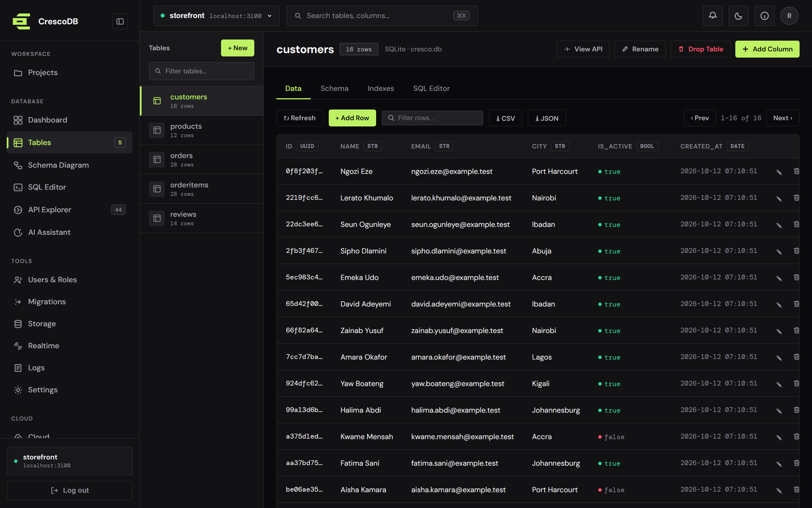Click Drop Table button
Screen dimensions: 812x508
coord(700,49)
